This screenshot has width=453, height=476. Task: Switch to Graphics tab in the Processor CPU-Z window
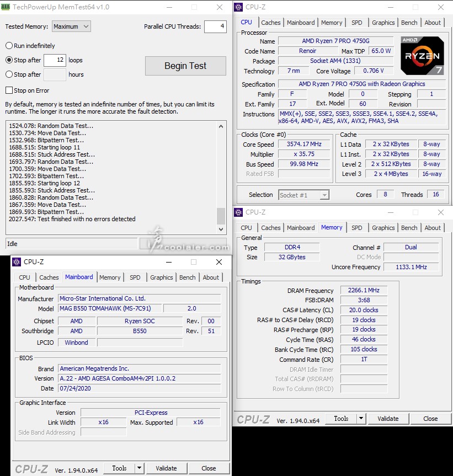[383, 23]
